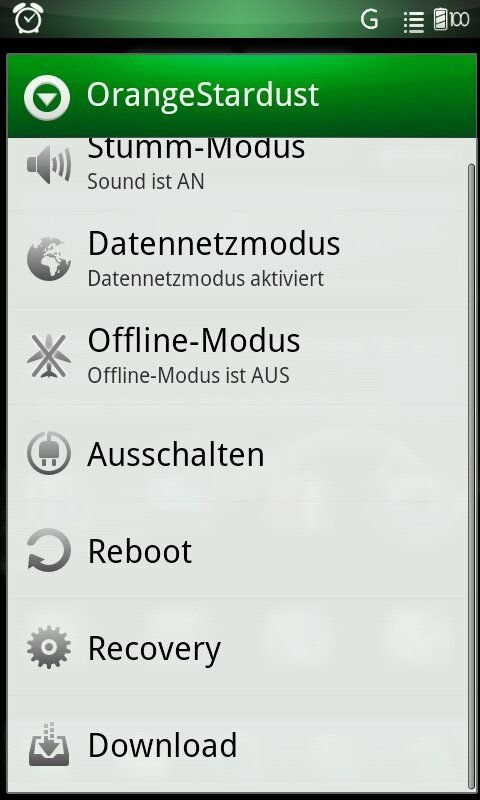
Task: Choose Recovery from the power menu
Action: [x=238, y=647]
